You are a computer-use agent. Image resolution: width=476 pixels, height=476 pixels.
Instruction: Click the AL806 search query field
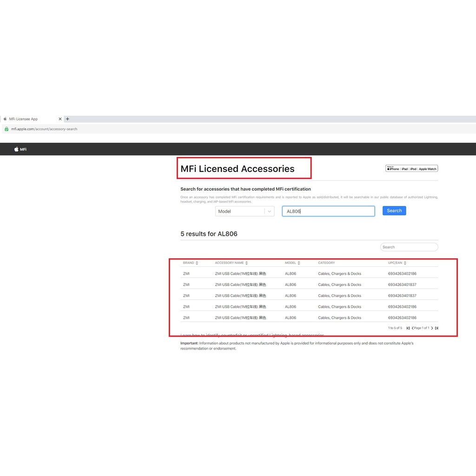[328, 211]
